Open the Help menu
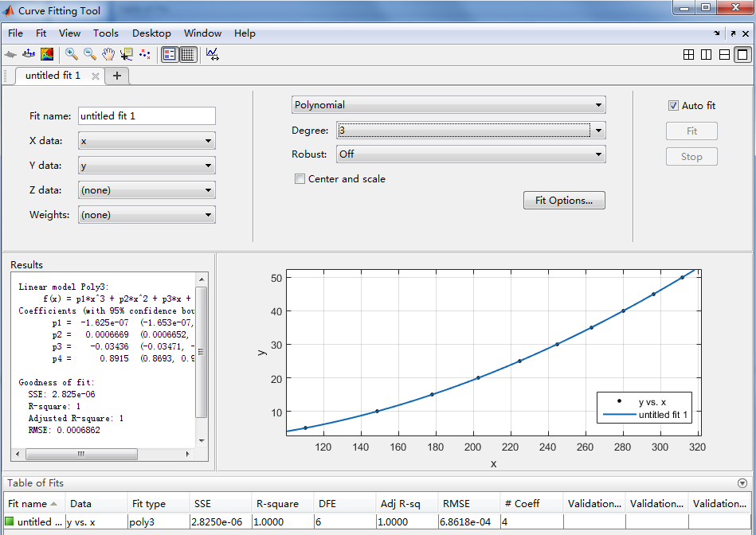The width and height of the screenshot is (756, 535). point(245,33)
